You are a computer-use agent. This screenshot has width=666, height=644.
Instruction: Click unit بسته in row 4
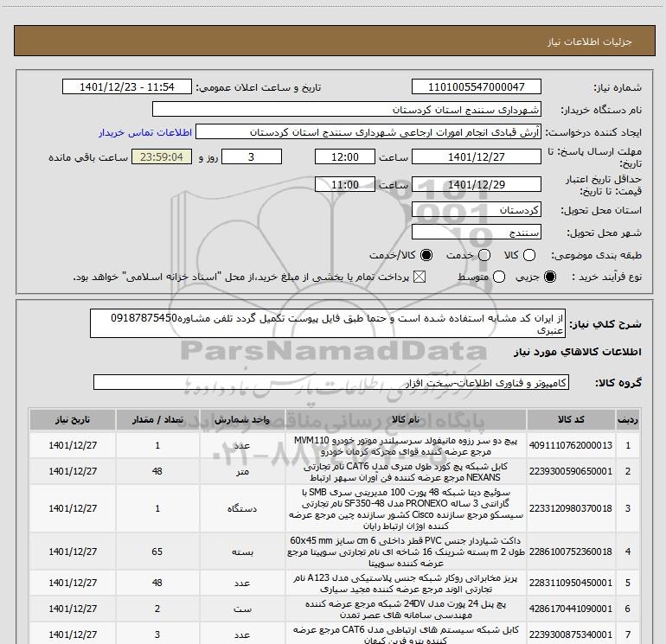pyautogui.click(x=242, y=552)
